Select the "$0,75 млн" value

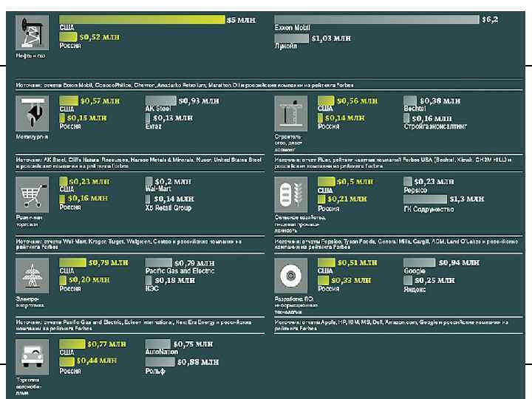click(x=193, y=344)
